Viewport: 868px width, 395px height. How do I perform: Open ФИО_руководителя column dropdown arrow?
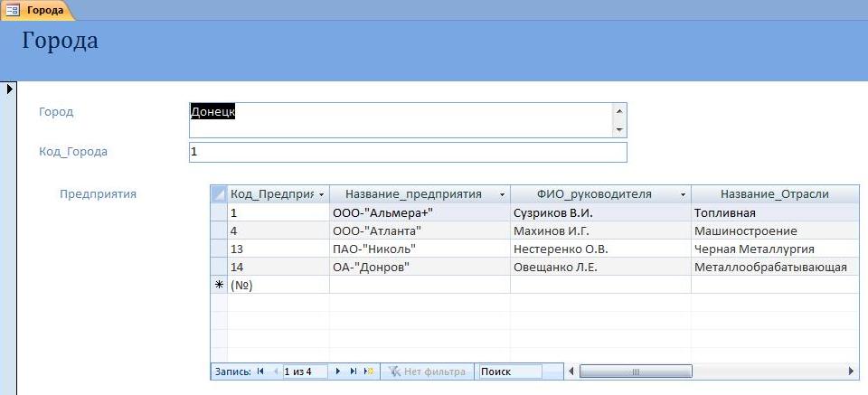pyautogui.click(x=684, y=194)
